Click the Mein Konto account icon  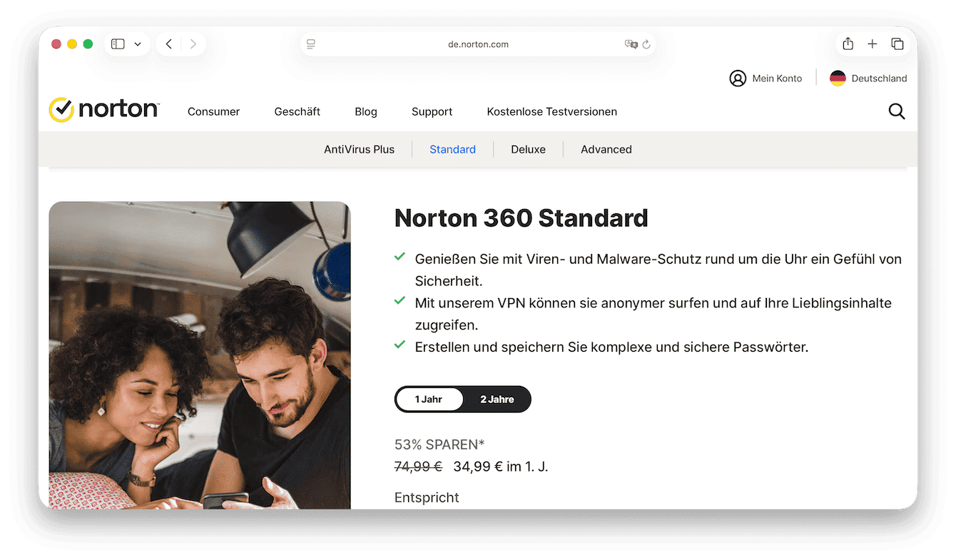[x=738, y=78]
